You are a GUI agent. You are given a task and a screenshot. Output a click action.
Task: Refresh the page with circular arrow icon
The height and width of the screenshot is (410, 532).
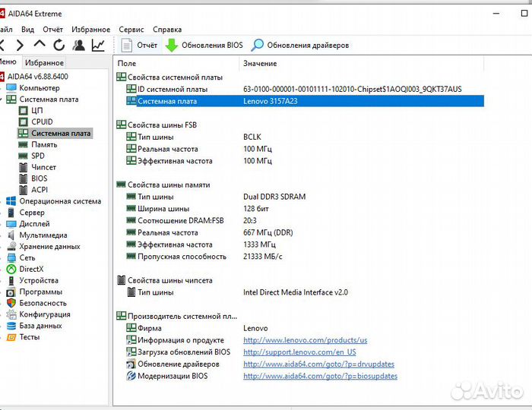[x=59, y=45]
